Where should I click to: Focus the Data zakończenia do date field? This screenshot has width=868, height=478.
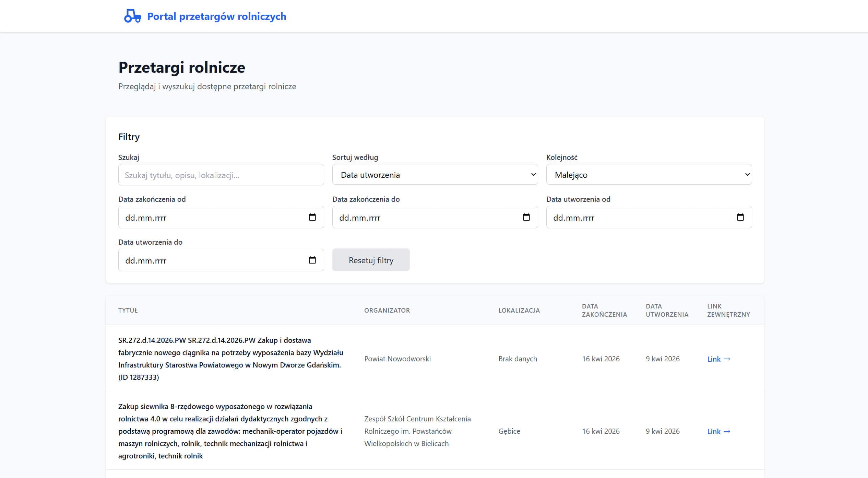(x=420, y=218)
